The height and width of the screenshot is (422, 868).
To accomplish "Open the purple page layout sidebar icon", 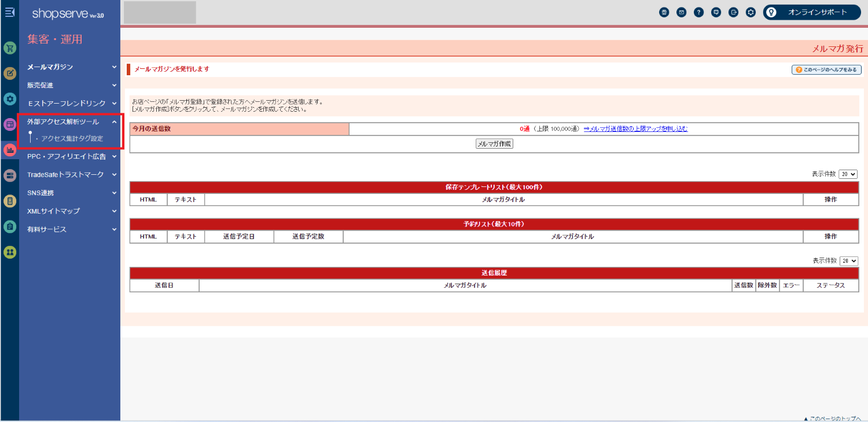I will tap(10, 124).
